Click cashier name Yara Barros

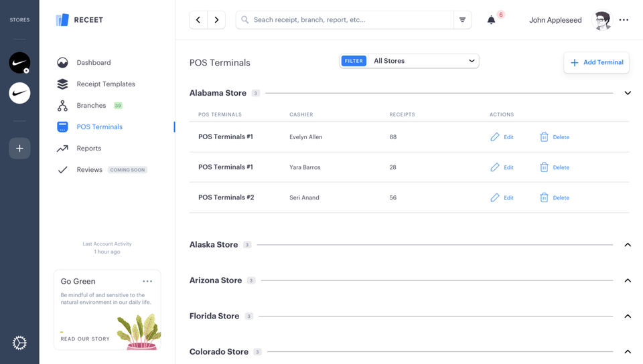pyautogui.click(x=305, y=167)
